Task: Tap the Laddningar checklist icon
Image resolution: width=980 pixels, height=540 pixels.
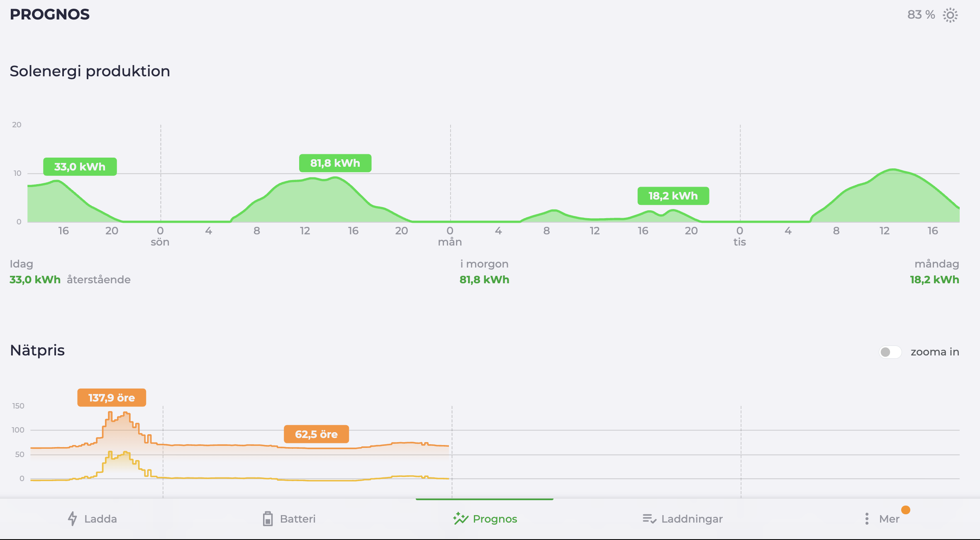Action: [649, 518]
